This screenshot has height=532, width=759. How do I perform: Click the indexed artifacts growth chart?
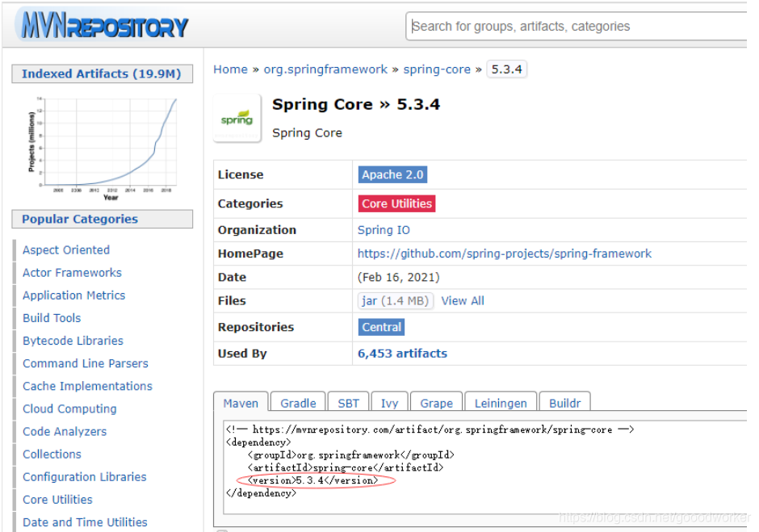click(103, 148)
